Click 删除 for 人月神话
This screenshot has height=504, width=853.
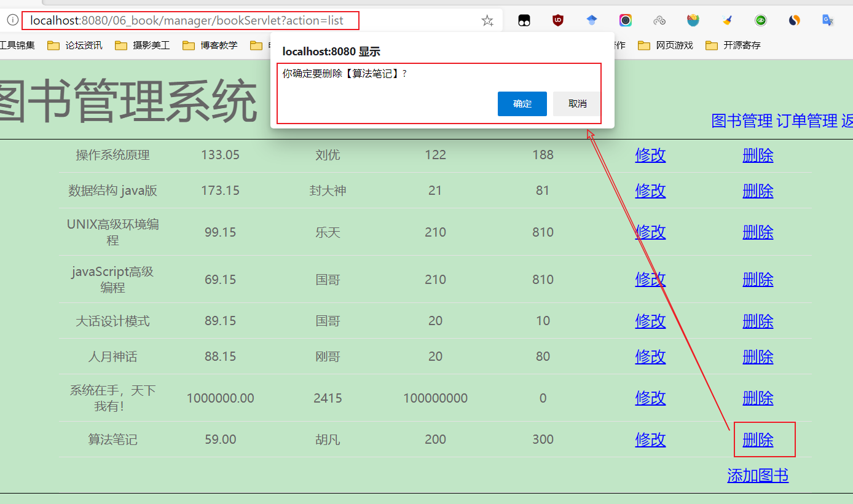pyautogui.click(x=758, y=356)
